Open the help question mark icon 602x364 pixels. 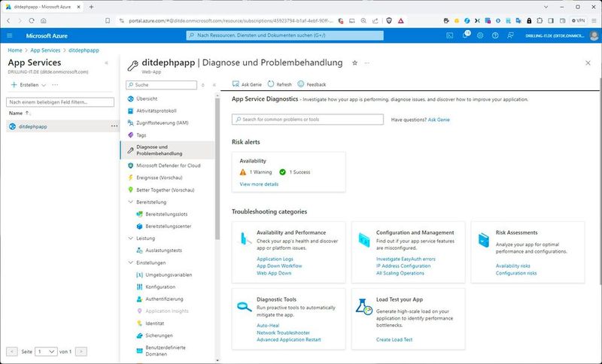tap(495, 35)
